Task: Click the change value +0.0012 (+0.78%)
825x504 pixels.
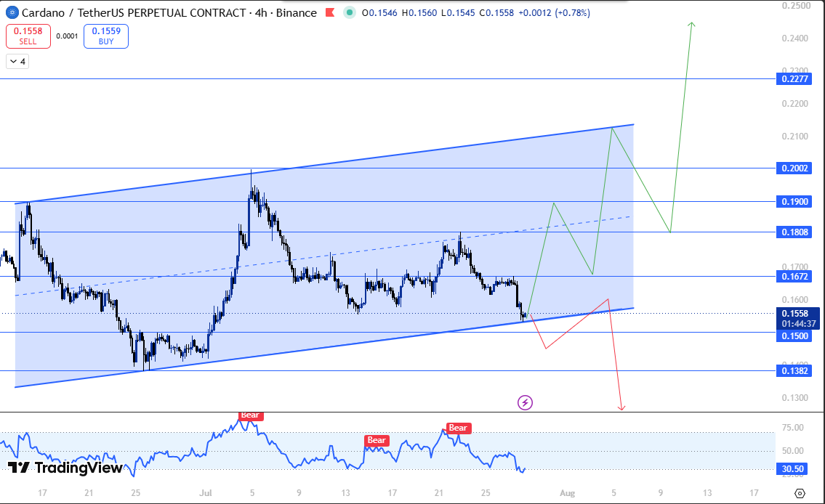Action: [554, 12]
